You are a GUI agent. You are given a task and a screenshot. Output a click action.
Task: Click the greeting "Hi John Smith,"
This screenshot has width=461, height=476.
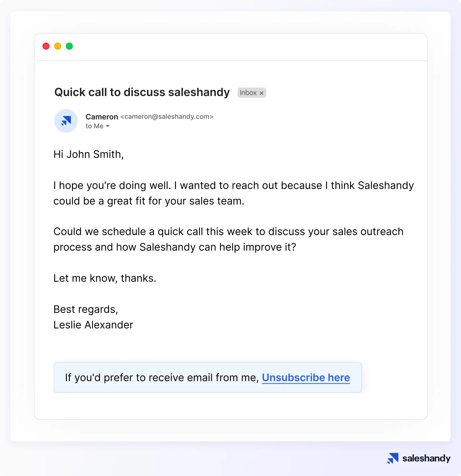(x=89, y=154)
